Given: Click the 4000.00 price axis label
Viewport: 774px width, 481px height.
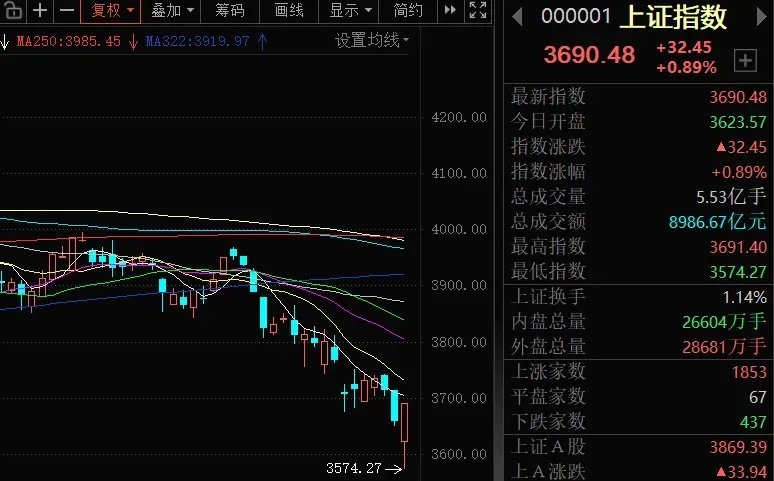Looking at the screenshot, I should click(x=459, y=230).
